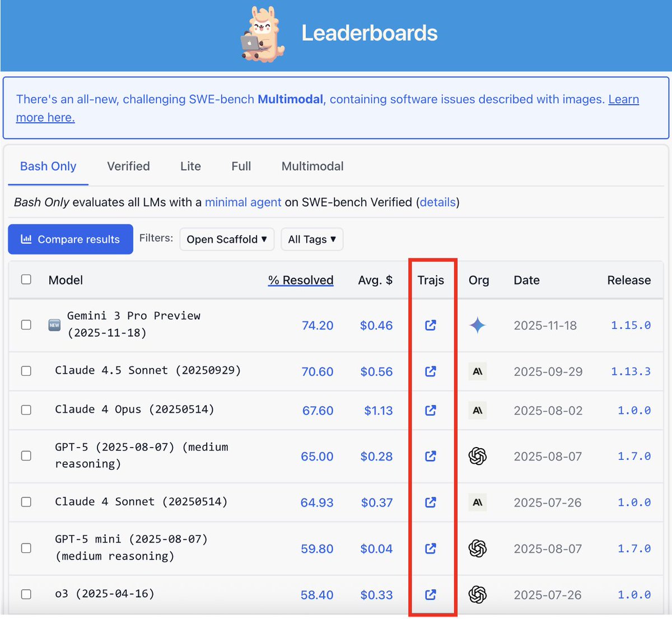Click the 70.60 resolved score
Viewport: 672px width, 619px height.
(318, 371)
